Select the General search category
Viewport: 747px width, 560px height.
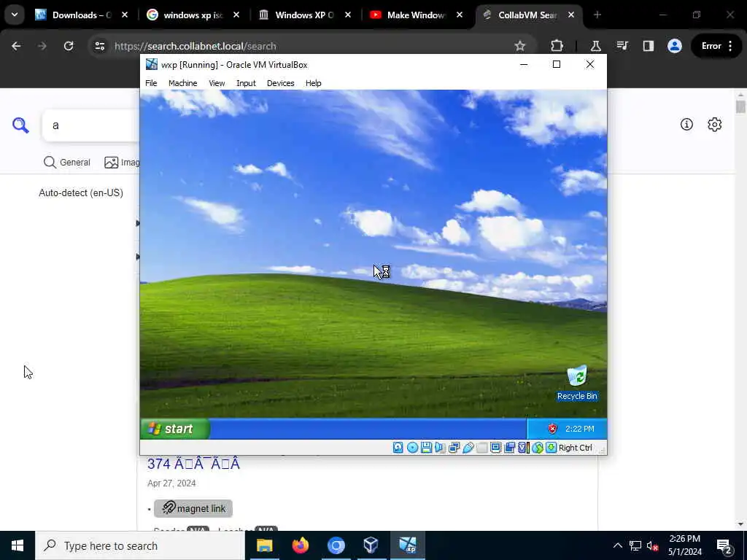tap(66, 163)
